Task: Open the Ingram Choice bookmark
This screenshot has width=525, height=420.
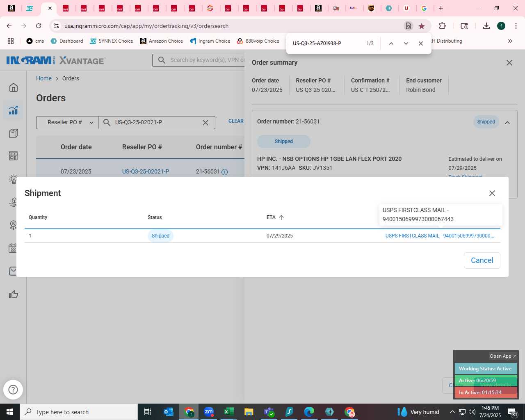Action: [x=210, y=41]
